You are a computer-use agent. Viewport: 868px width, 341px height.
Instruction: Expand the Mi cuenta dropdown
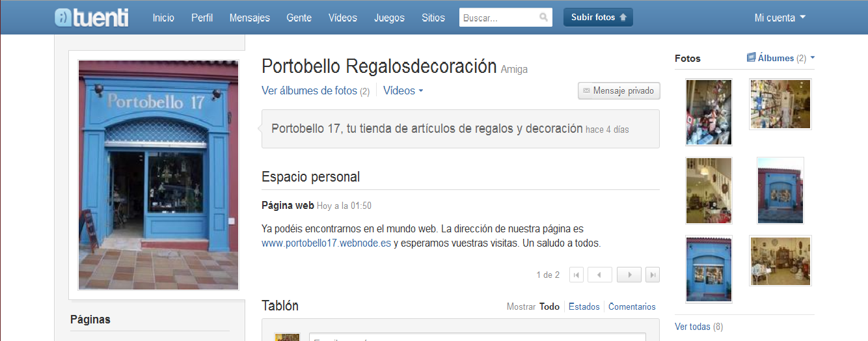pos(780,18)
